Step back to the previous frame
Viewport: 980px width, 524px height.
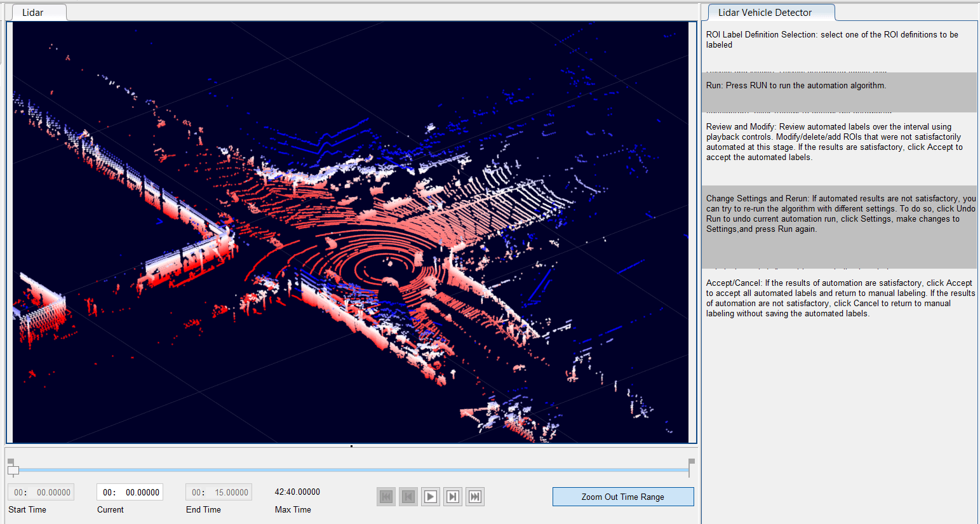click(408, 497)
